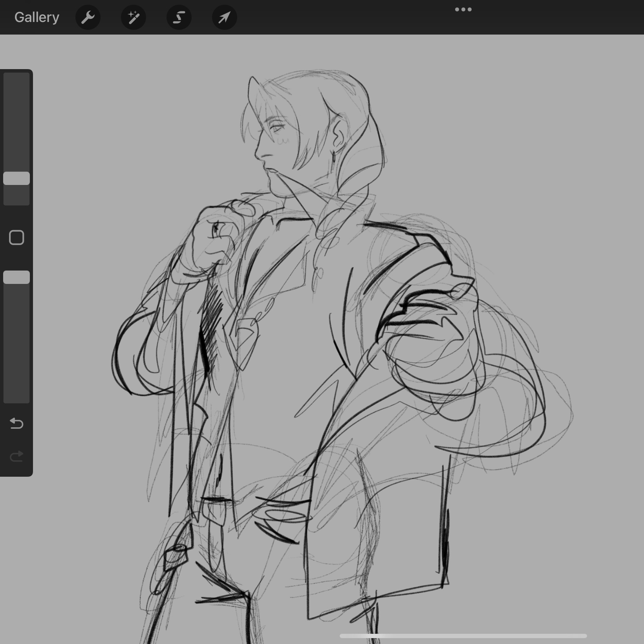Tap the character's earring in the sketch
The height and width of the screenshot is (644, 644).
coord(334,157)
